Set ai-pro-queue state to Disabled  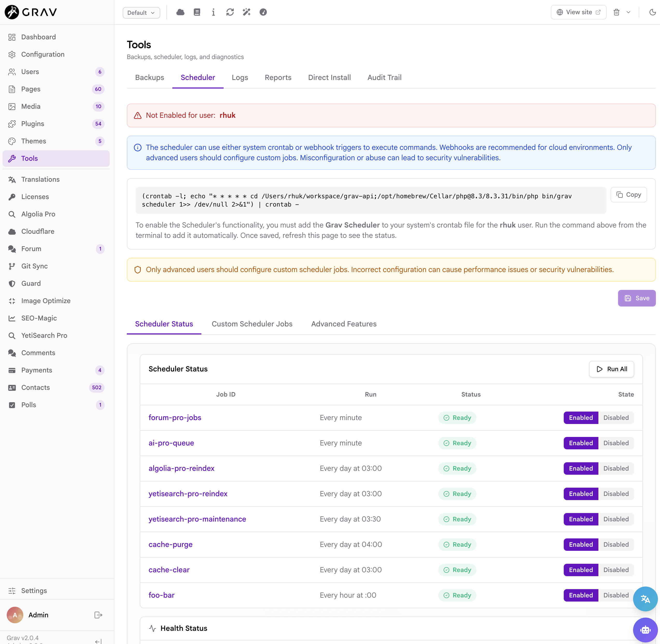[x=616, y=443]
